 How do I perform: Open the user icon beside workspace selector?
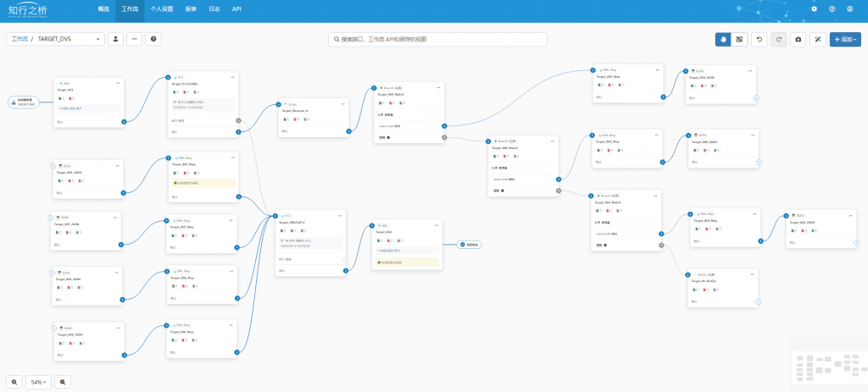[115, 39]
